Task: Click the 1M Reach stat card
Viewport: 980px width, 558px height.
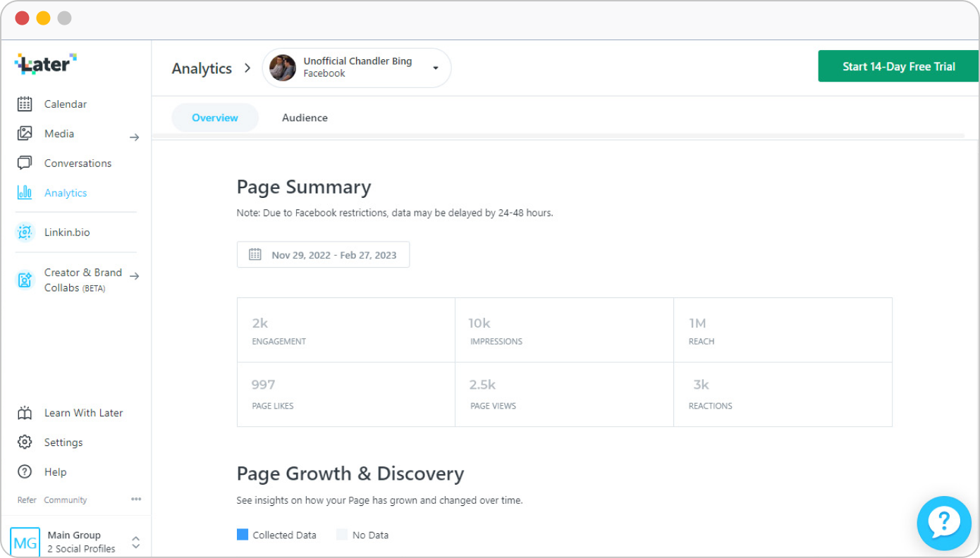Action: click(x=783, y=330)
